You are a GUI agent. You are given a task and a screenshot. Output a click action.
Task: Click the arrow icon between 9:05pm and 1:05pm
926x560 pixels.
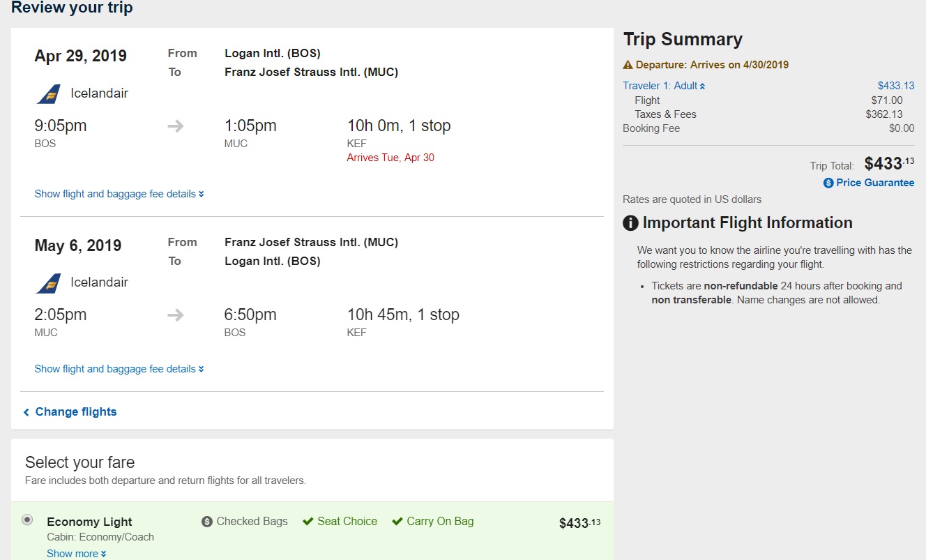click(176, 126)
